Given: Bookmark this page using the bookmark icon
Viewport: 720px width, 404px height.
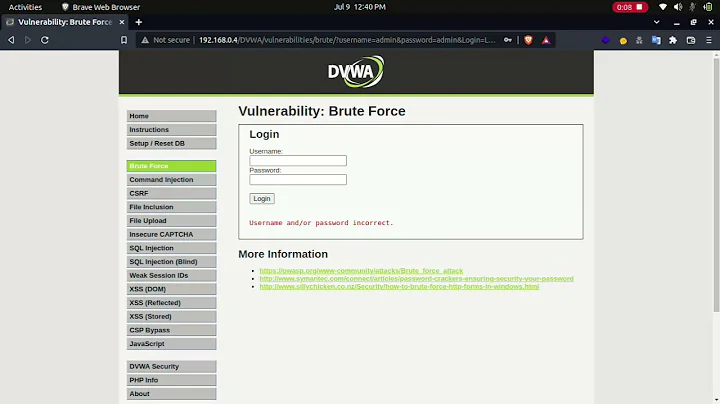Looking at the screenshot, I should (124, 40).
